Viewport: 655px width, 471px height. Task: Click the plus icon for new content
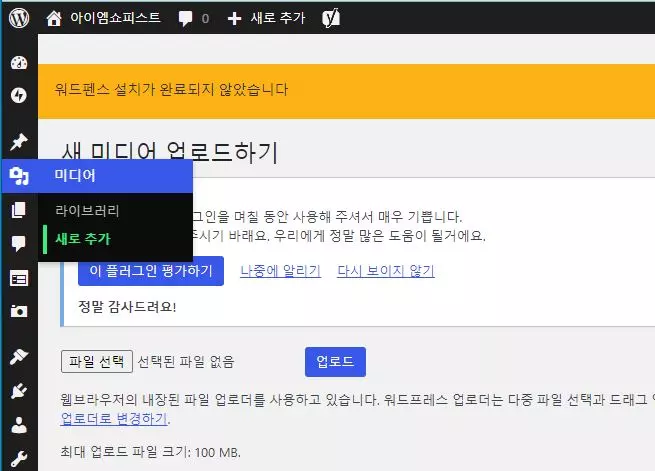234,18
